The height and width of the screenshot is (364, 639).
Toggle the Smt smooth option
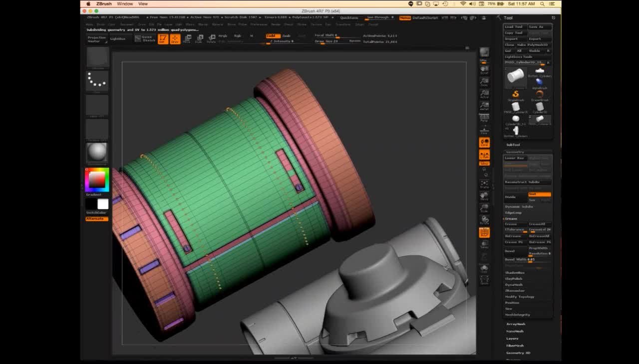point(539,194)
